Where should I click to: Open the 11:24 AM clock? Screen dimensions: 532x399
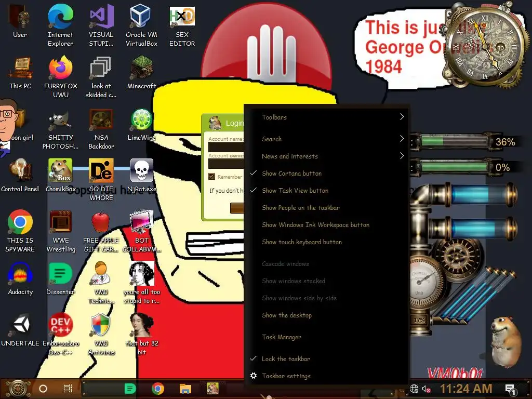pos(466,389)
